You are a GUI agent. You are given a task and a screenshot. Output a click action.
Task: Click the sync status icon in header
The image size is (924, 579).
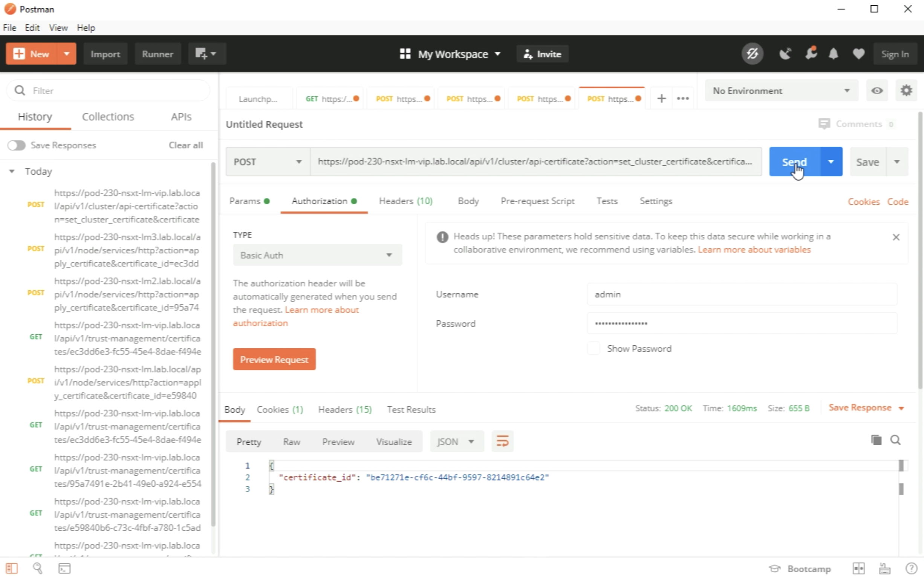tap(752, 54)
